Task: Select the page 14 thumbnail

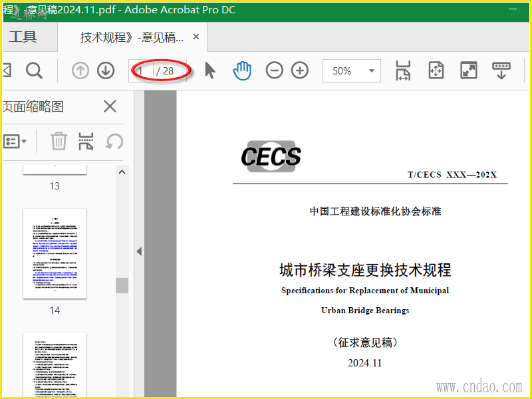Action: pos(55,254)
